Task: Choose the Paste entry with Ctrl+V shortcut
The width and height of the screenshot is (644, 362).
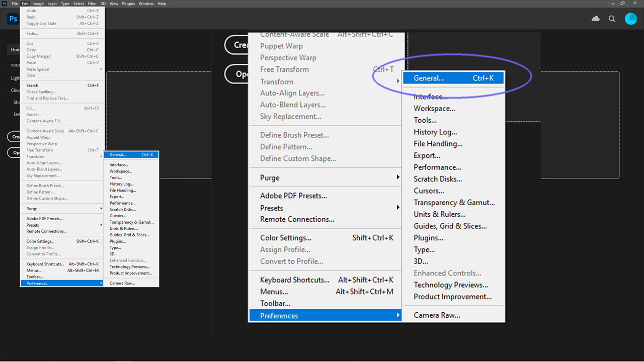Action: coord(62,63)
